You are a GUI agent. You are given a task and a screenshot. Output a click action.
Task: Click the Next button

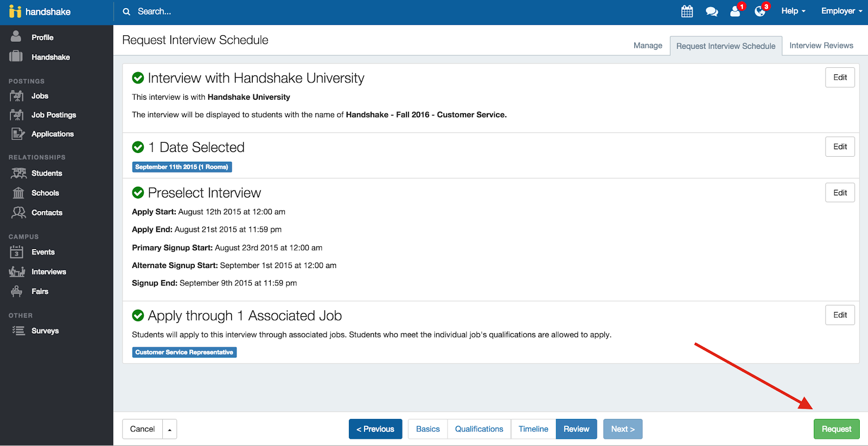tap(623, 429)
